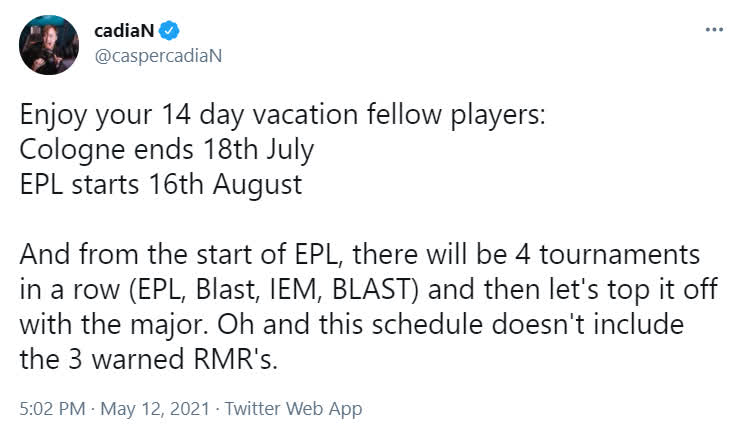Click the line beginning 'And from the start of EPL'
Image resolution: width=745 pixels, height=440 pixels.
point(360,255)
